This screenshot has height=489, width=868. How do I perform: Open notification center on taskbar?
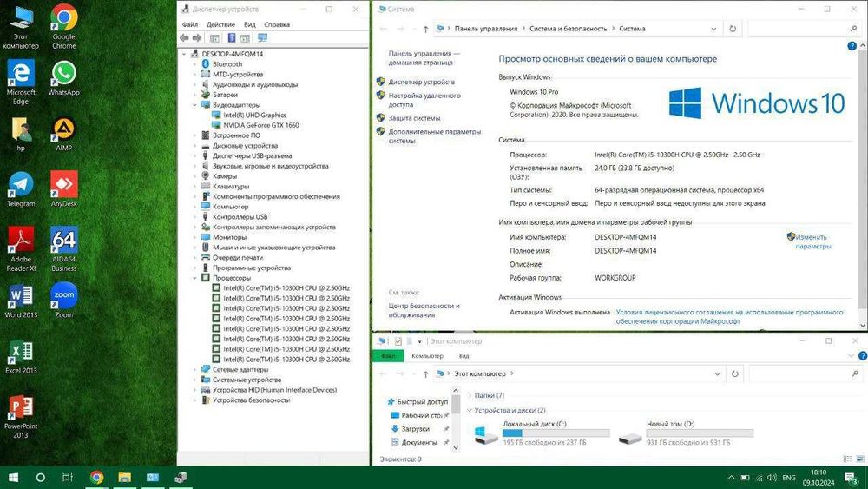(x=852, y=478)
